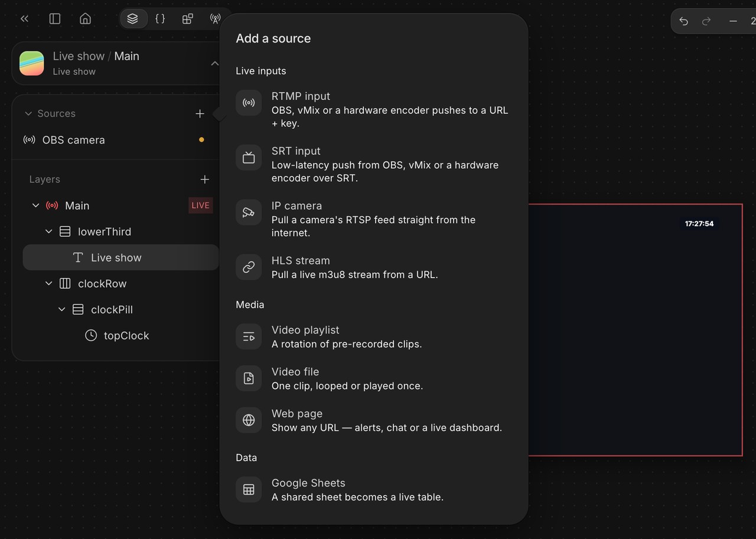Zoom out with the minus button

click(x=733, y=21)
